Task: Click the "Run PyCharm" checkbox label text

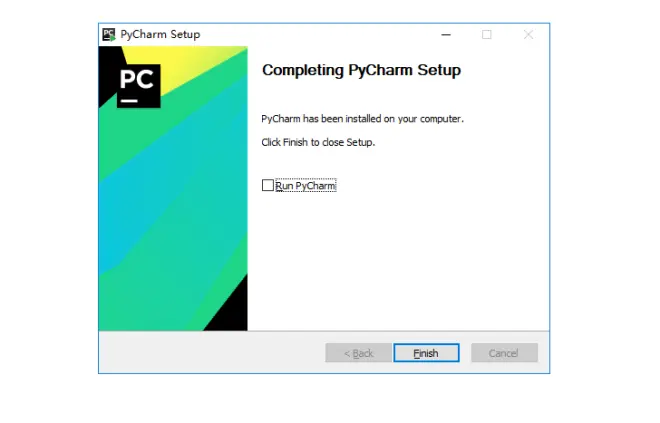Action: coord(306,186)
